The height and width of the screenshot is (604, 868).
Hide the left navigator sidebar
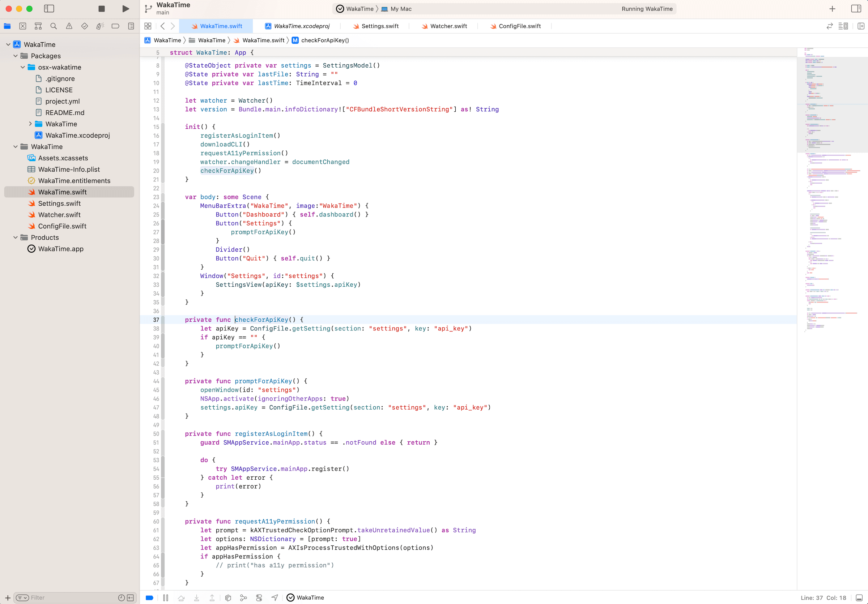(x=49, y=8)
